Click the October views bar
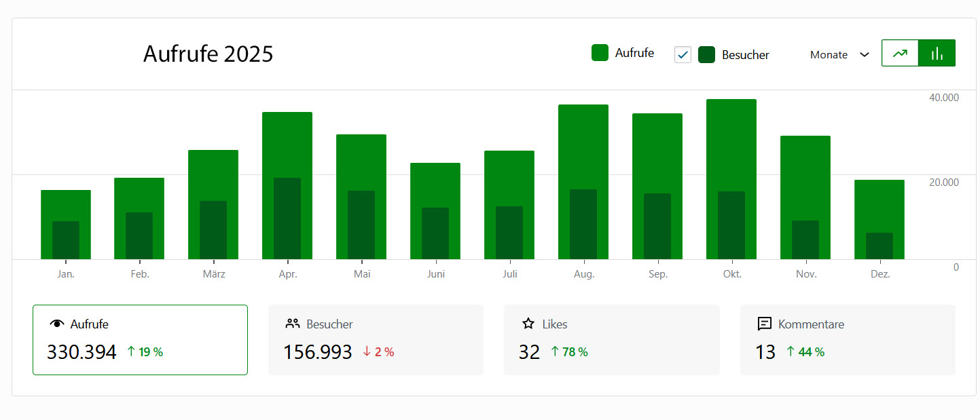 click(731, 142)
